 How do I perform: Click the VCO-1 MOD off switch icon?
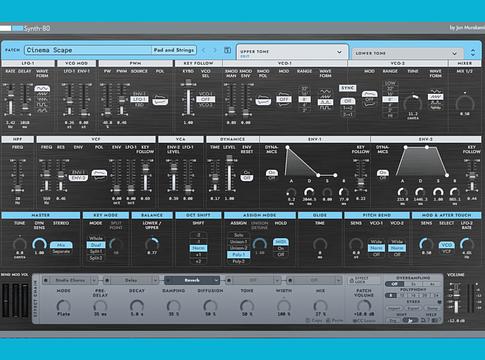coord(283,99)
